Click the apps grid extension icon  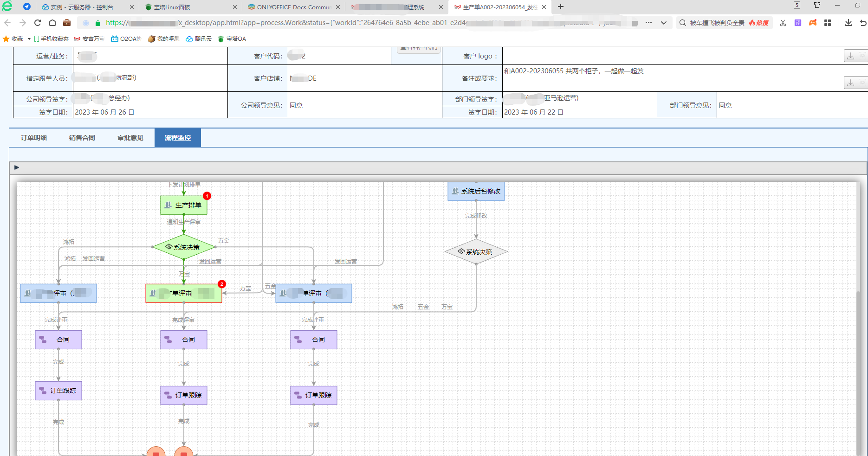[x=828, y=23]
